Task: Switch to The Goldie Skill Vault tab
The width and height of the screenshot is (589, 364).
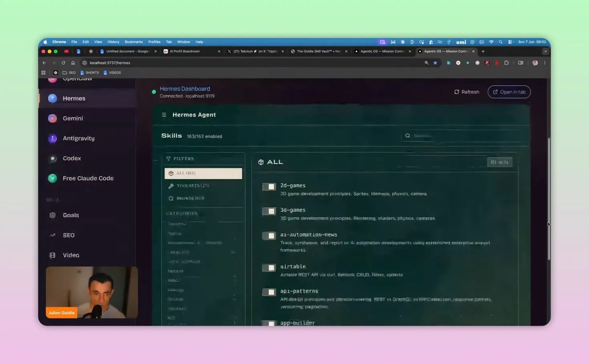Action: click(318, 51)
